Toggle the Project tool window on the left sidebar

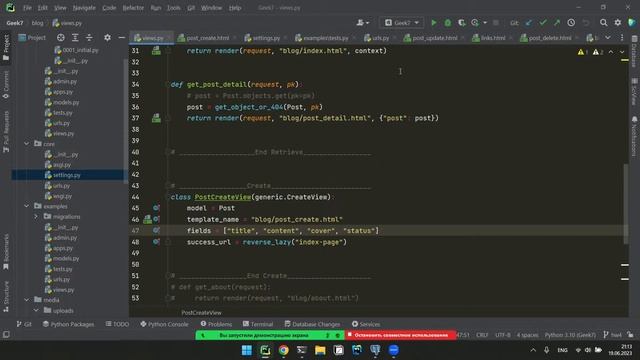(x=6, y=47)
